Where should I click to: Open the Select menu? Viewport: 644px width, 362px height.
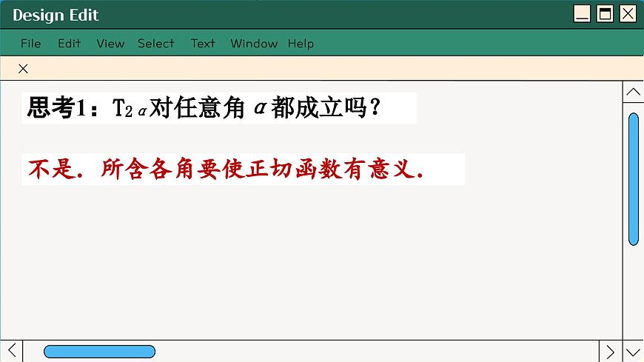(x=156, y=44)
